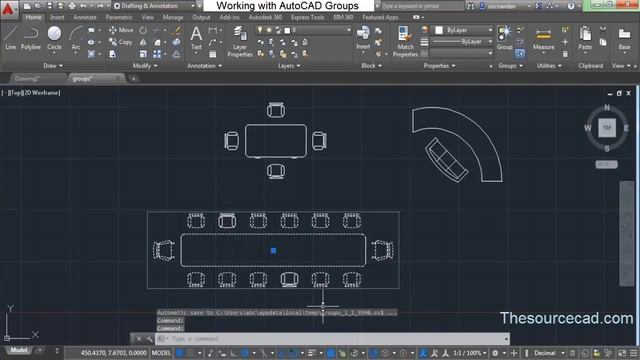Open the ByLayer color dropdown
The height and width of the screenshot is (360, 640).
(x=463, y=30)
